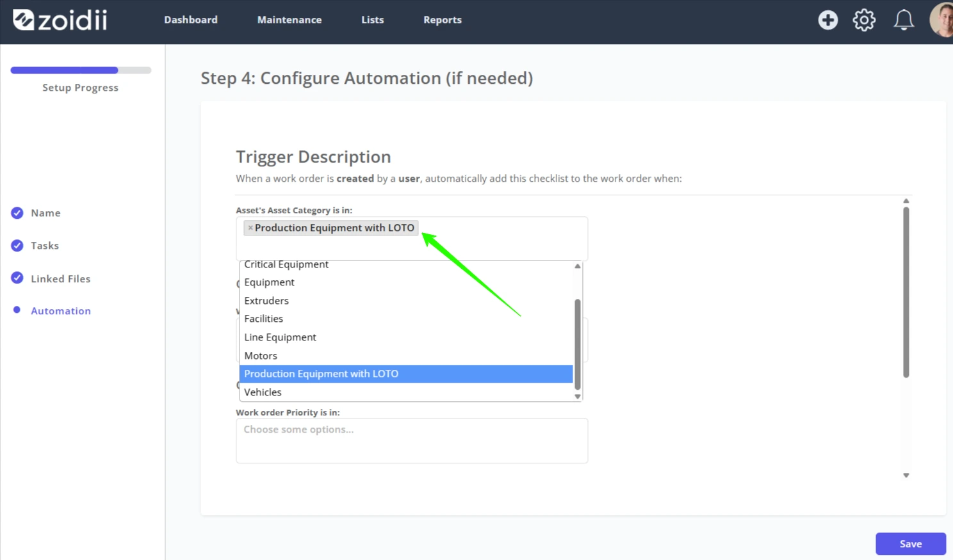Click the form panel scrollbar thumb
The width and height of the screenshot is (953, 560).
click(906, 292)
